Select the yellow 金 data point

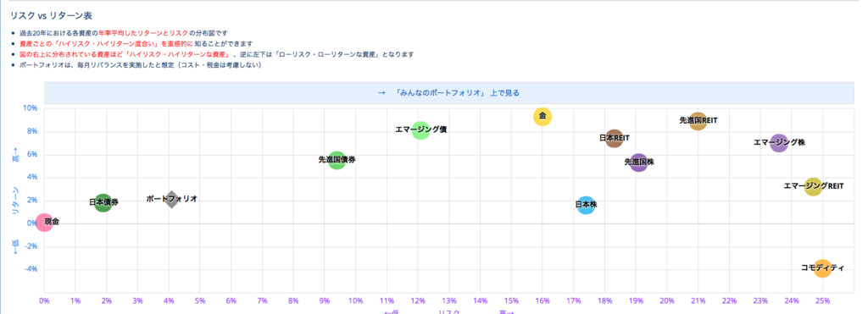click(542, 117)
